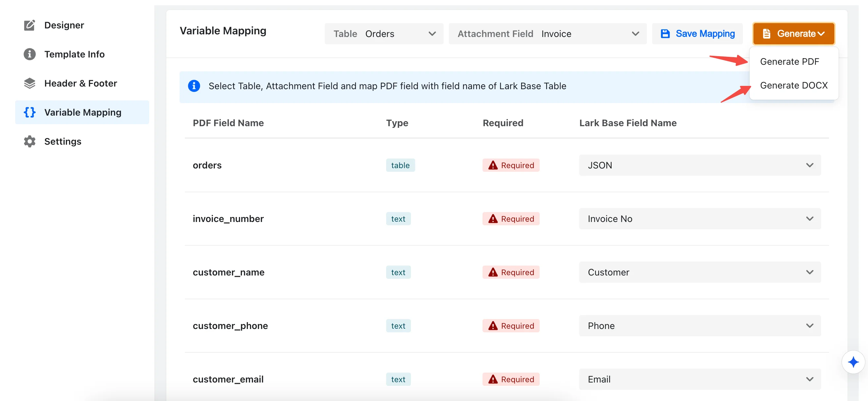Click the Header & Footer layers icon

click(29, 83)
